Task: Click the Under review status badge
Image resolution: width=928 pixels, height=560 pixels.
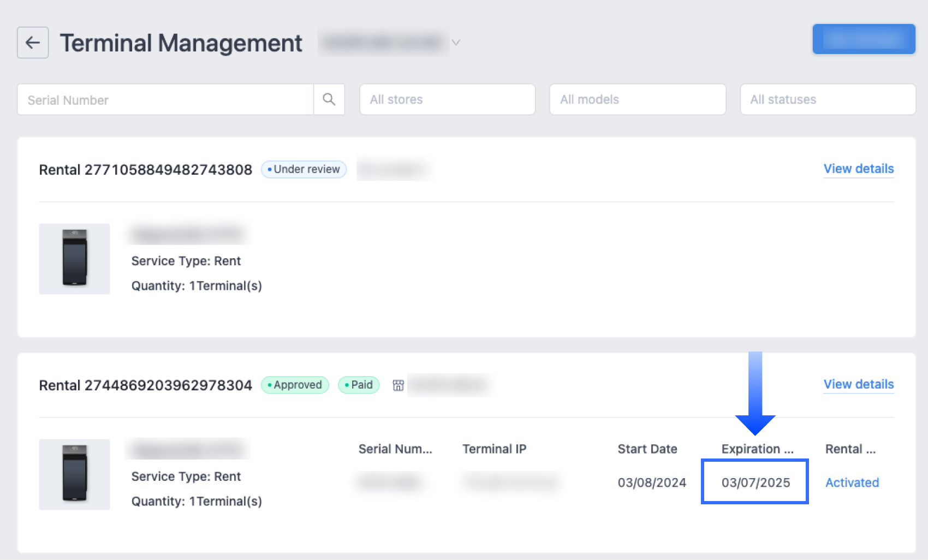Action: tap(304, 169)
